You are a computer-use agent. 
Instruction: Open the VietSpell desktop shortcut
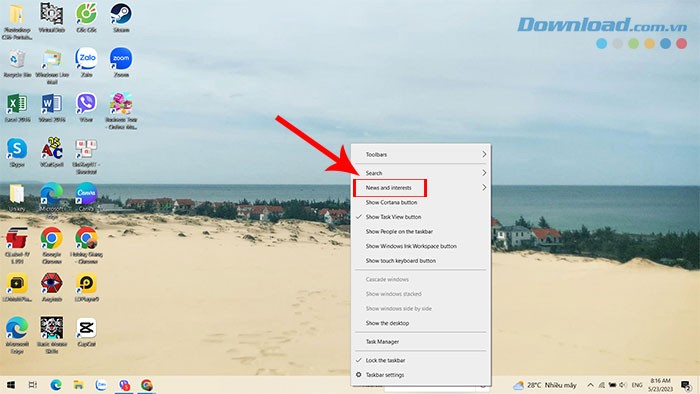(x=52, y=153)
